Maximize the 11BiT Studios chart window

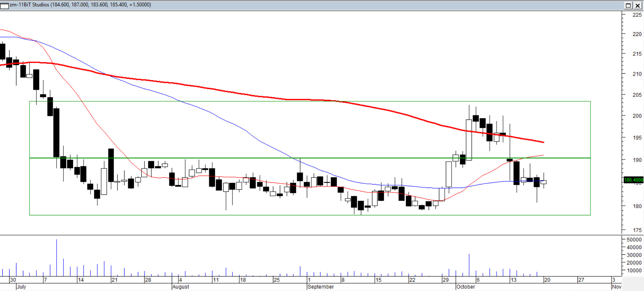tap(628, 5)
